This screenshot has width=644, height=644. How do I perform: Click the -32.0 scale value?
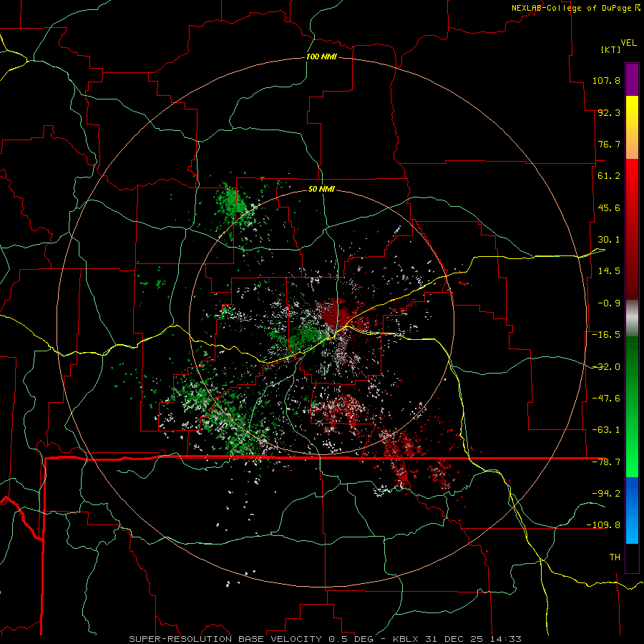(606, 367)
